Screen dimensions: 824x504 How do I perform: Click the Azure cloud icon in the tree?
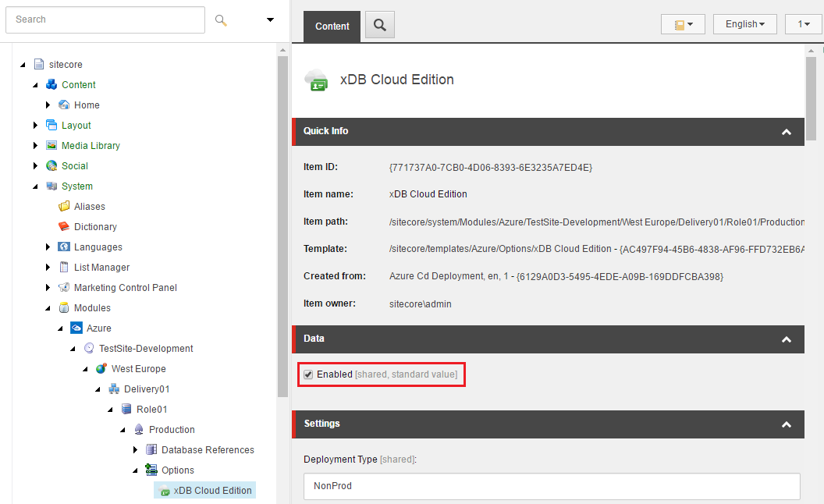(x=76, y=328)
